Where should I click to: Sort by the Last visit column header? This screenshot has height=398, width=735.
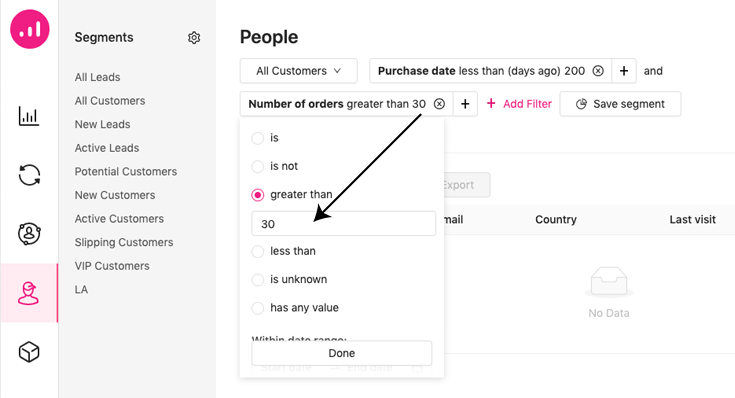pos(692,219)
